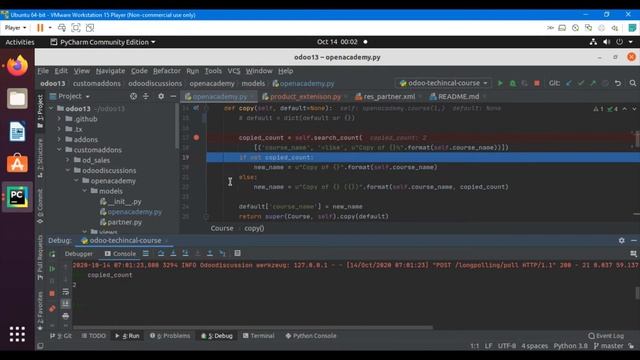Stop debugging with red square in Debug sidebar
Image resolution: width=640 pixels, height=360 pixels.
[52, 293]
